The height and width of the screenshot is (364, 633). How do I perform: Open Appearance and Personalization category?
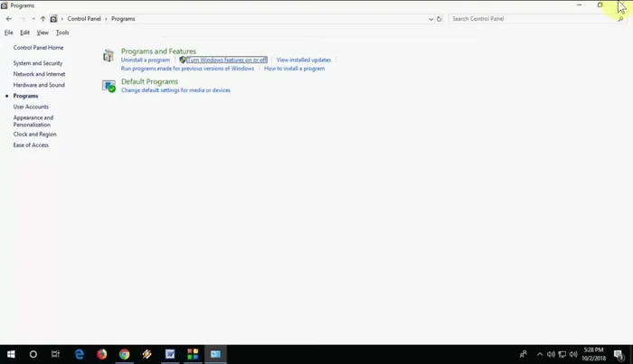point(33,121)
